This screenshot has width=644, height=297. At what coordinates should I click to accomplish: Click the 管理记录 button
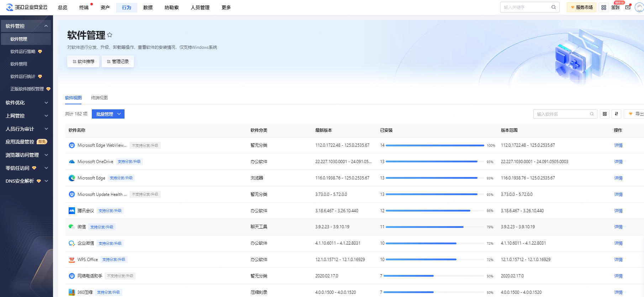pos(118,62)
